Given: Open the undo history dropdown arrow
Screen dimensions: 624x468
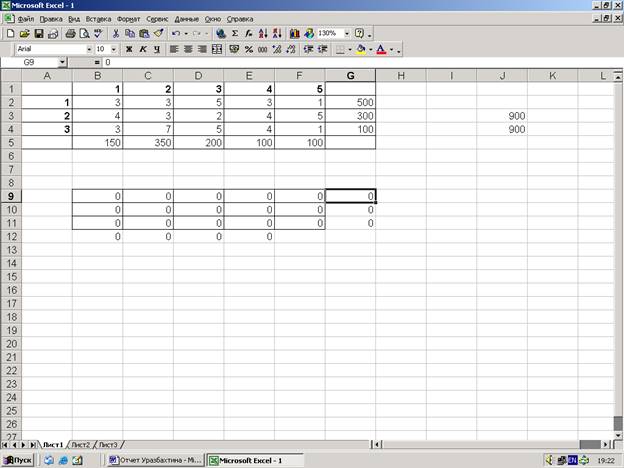Looking at the screenshot, I should (x=186, y=34).
